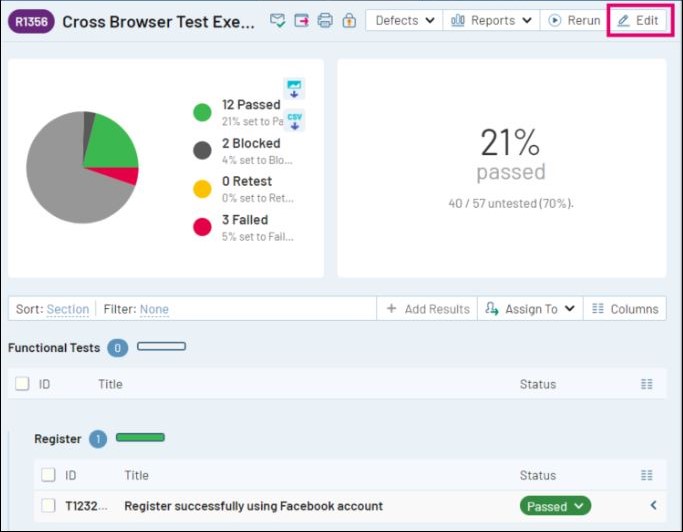Click the column settings icon in Register table

tap(646, 475)
